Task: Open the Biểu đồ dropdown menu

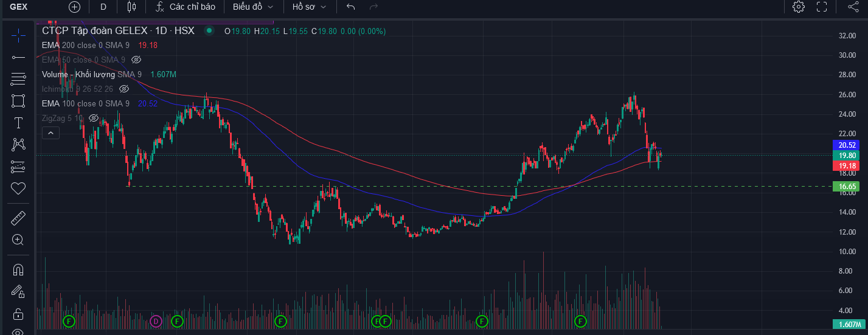Action: coord(253,7)
